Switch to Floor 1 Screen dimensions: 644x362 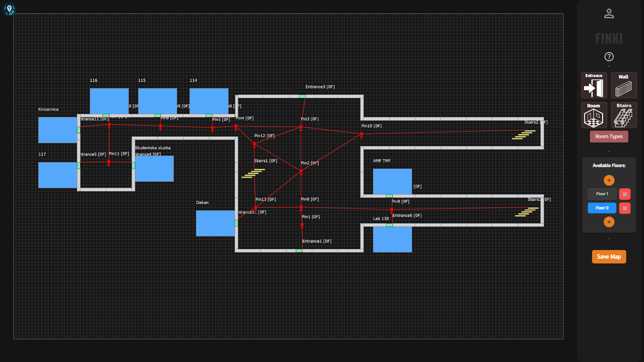tap(602, 194)
